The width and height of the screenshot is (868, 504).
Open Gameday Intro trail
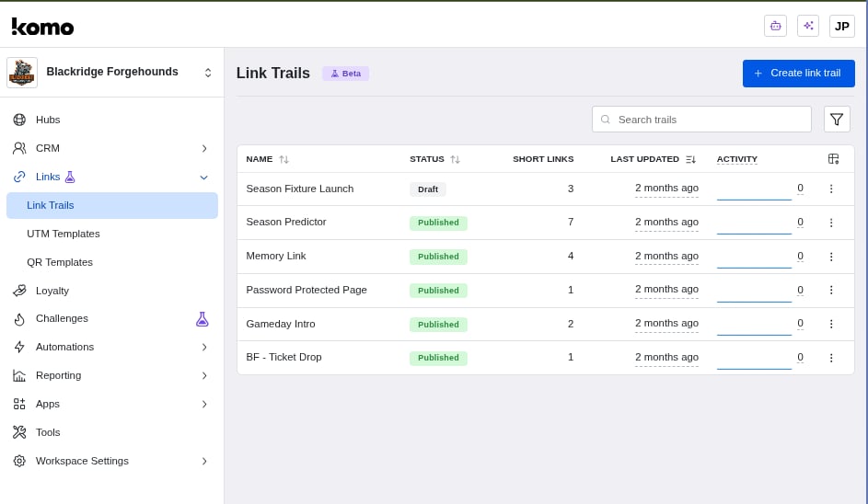pyautogui.click(x=280, y=324)
